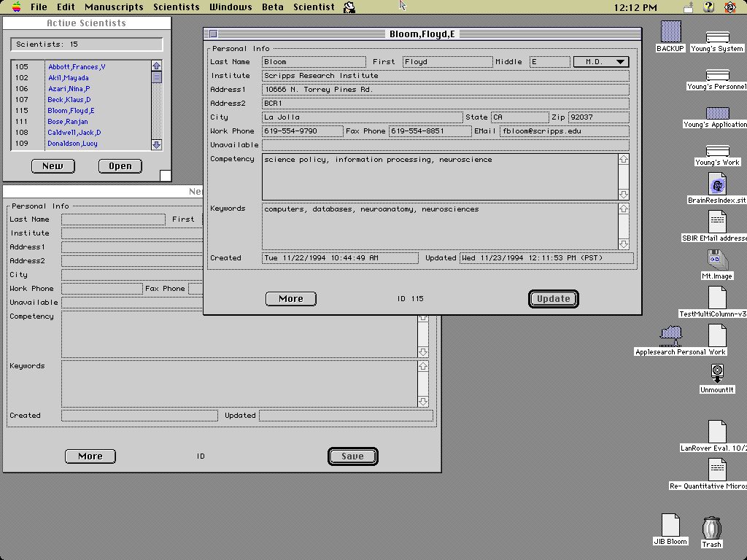
Task: Open the M.D. degree dropdown
Action: click(x=600, y=62)
